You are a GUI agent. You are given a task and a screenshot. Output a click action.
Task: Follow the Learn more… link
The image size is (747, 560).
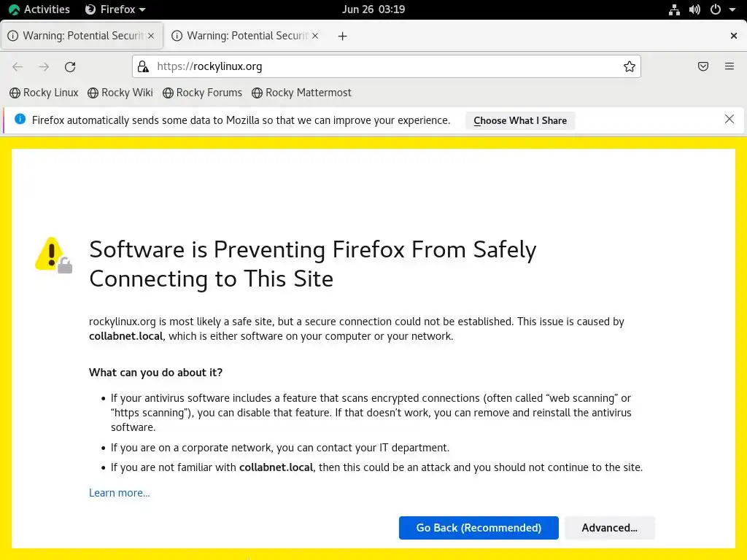coord(119,493)
